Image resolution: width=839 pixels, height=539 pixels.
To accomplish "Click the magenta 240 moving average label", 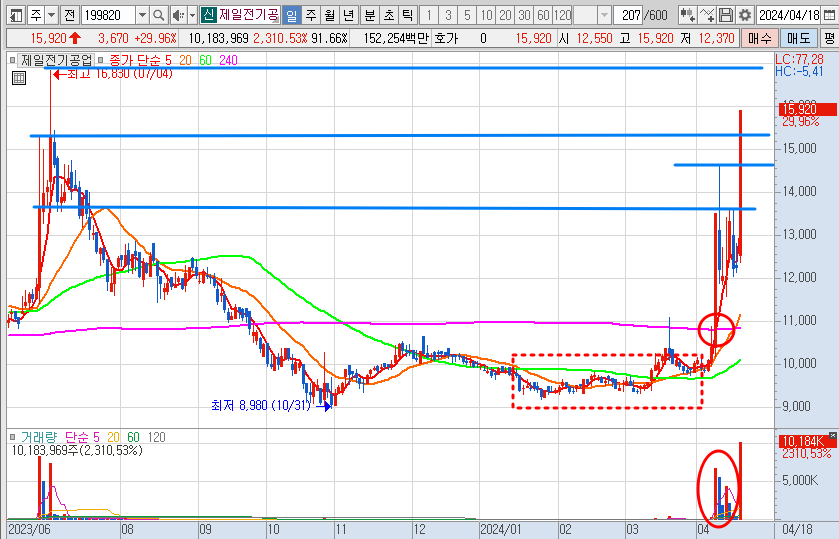I will coord(228,60).
